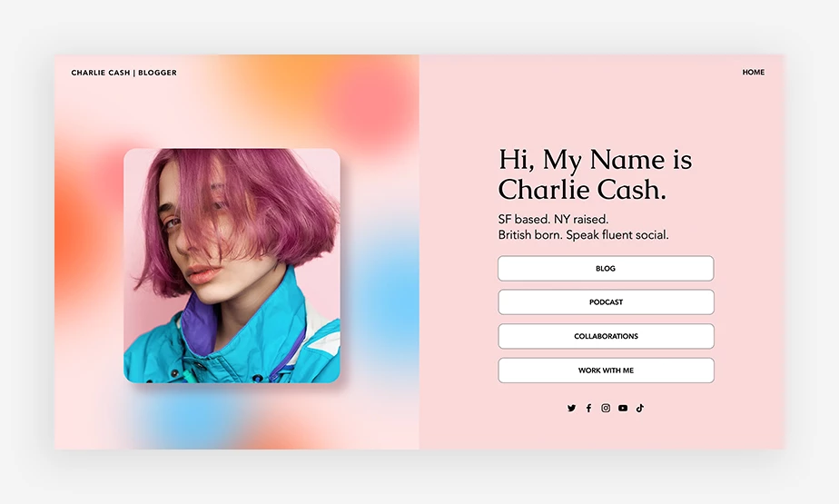Screen dimensions: 839x504
Task: Click the WORK WITH ME button
Action: (606, 371)
